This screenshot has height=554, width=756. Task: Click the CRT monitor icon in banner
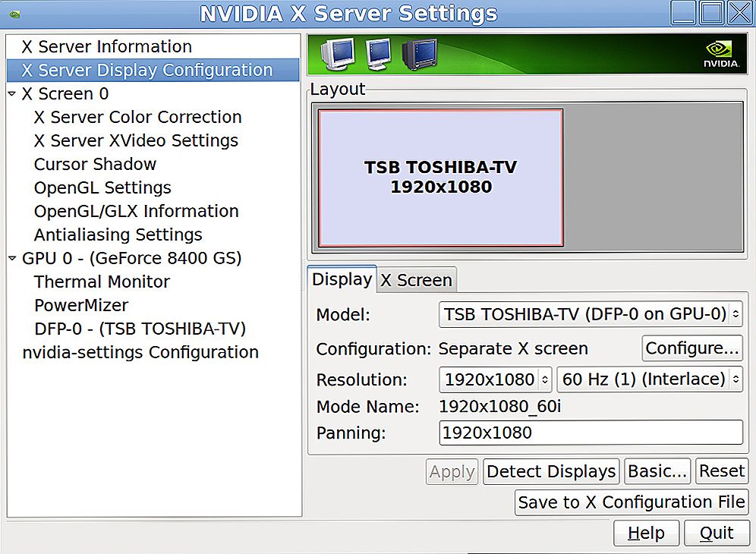pos(338,54)
